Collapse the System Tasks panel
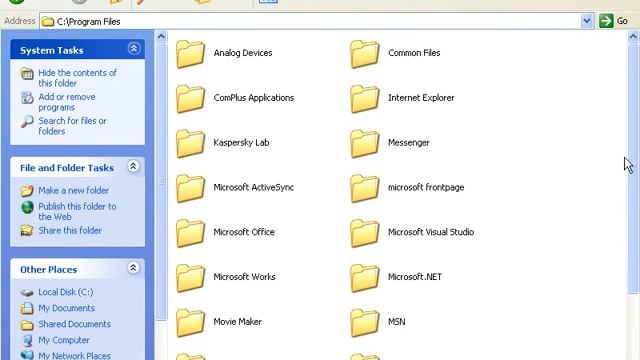The image size is (640, 360). (133, 49)
